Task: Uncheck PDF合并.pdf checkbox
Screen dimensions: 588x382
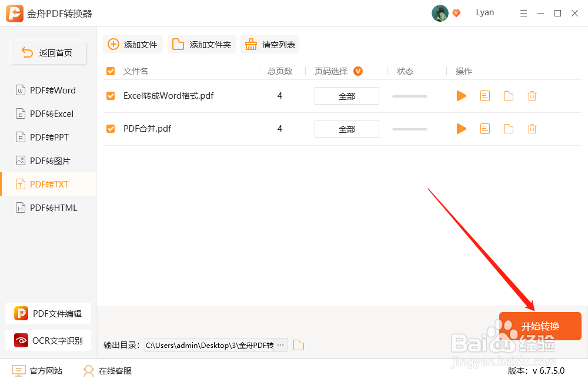Action: 111,129
